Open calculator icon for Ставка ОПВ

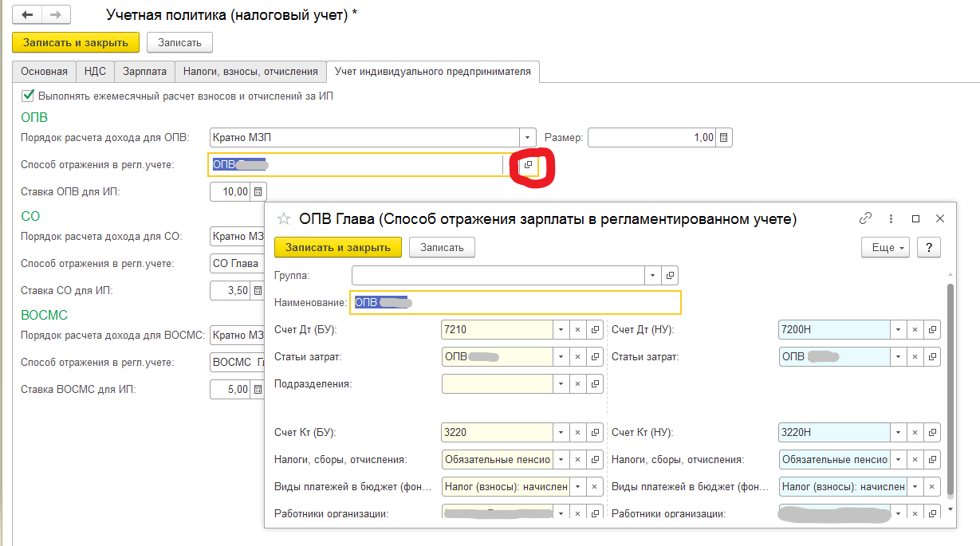pos(258,192)
